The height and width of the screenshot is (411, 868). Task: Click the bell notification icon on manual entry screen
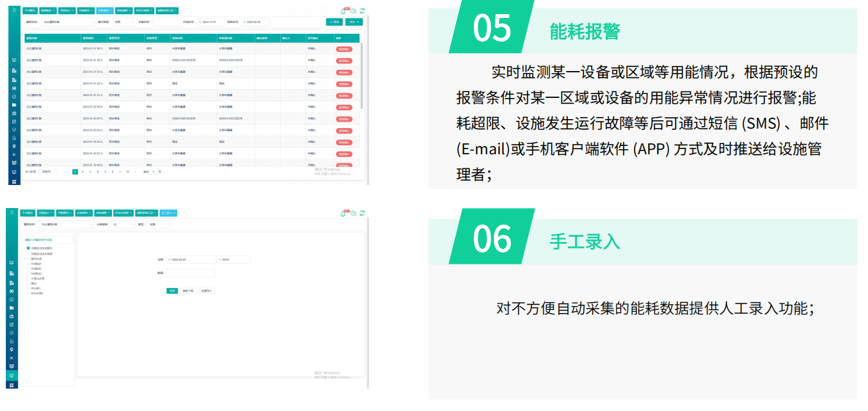click(343, 213)
